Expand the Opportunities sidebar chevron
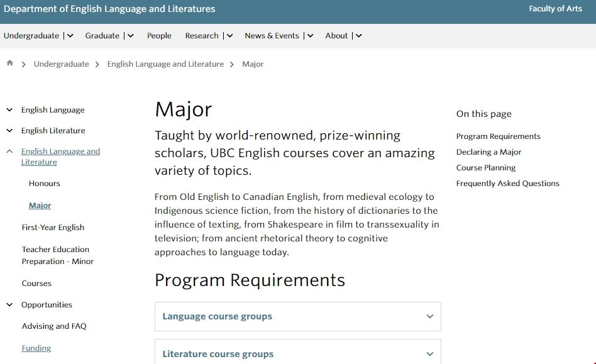The width and height of the screenshot is (596, 364). pyautogui.click(x=9, y=304)
